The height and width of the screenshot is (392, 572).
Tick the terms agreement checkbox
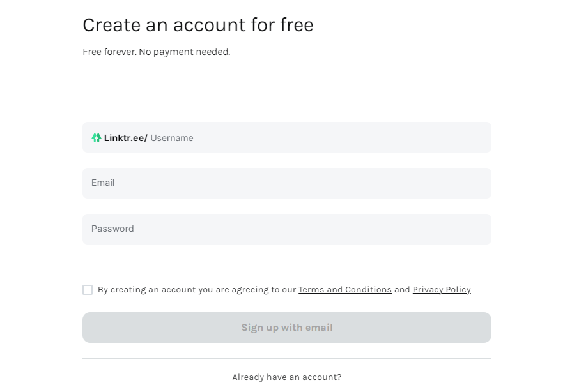88,290
